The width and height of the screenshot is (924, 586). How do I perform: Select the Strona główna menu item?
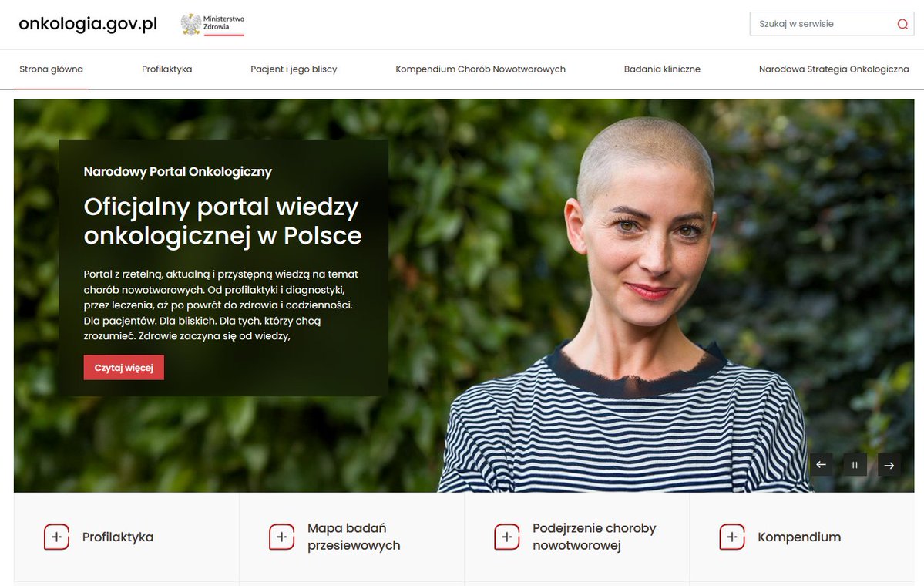52,69
